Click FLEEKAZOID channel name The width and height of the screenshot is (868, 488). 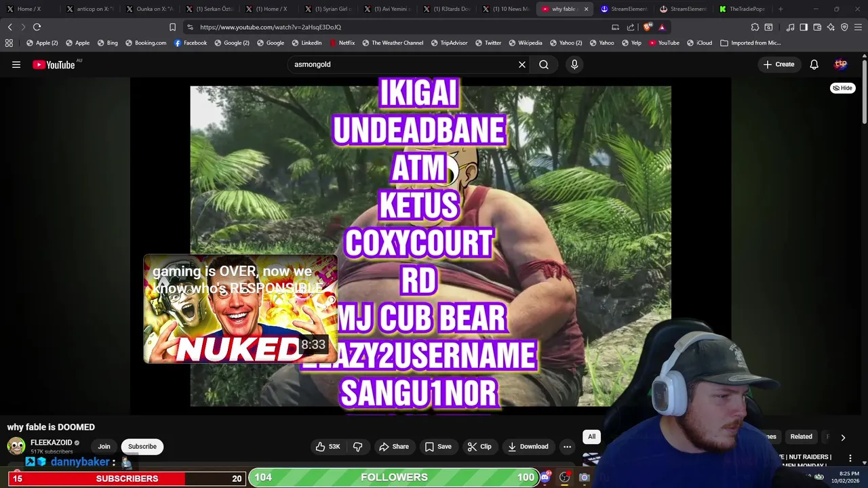[x=51, y=443]
